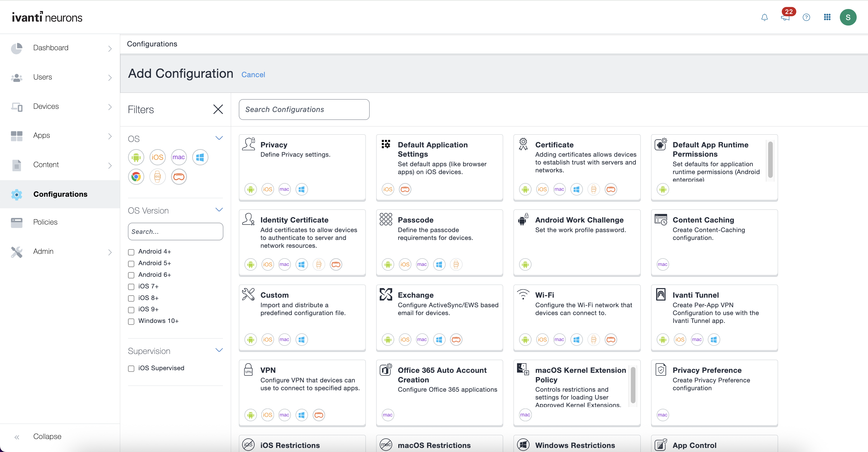Click the Passcode dots icon
This screenshot has height=452, width=868.
click(386, 219)
